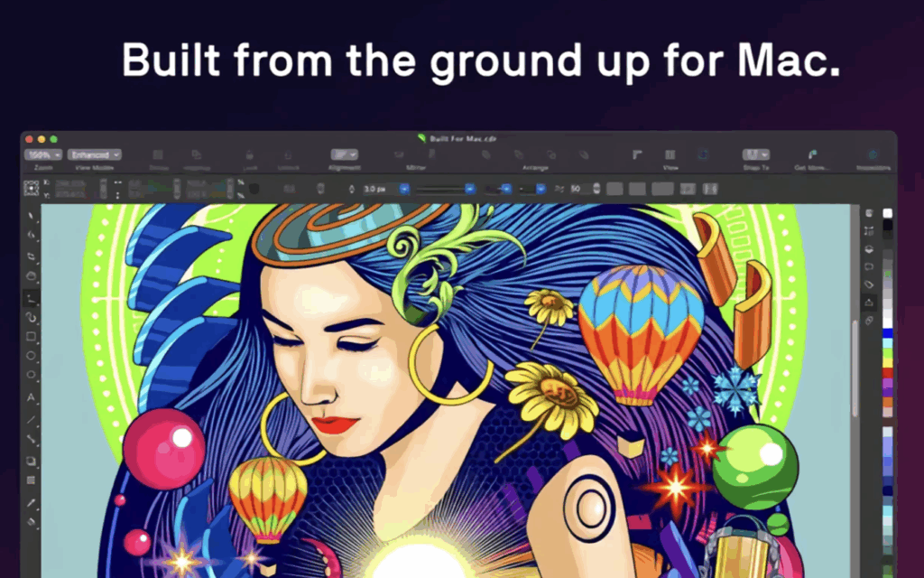
Task: Select the Drop Shadow tool
Action: [31, 461]
